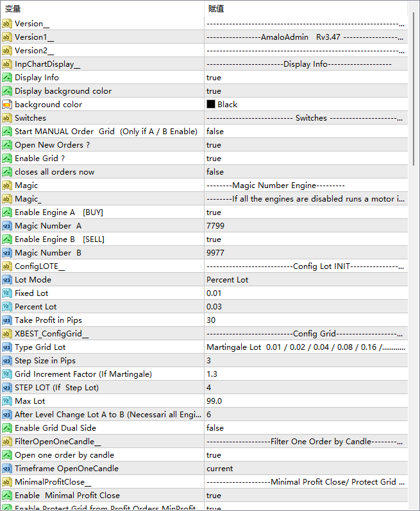The width and height of the screenshot is (420, 511).
Task: Click the icon beside ConfigLOTE_
Action: [7, 266]
